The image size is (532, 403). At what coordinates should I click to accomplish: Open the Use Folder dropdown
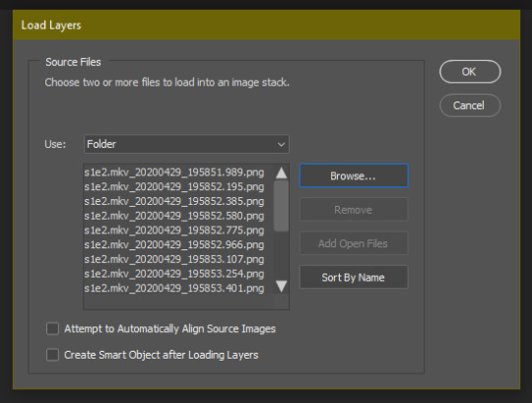click(x=186, y=144)
